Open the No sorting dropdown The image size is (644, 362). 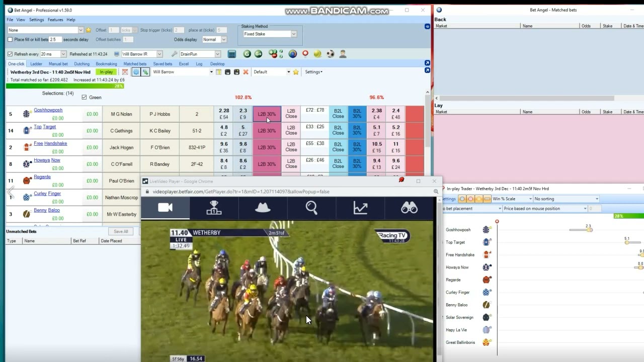567,199
